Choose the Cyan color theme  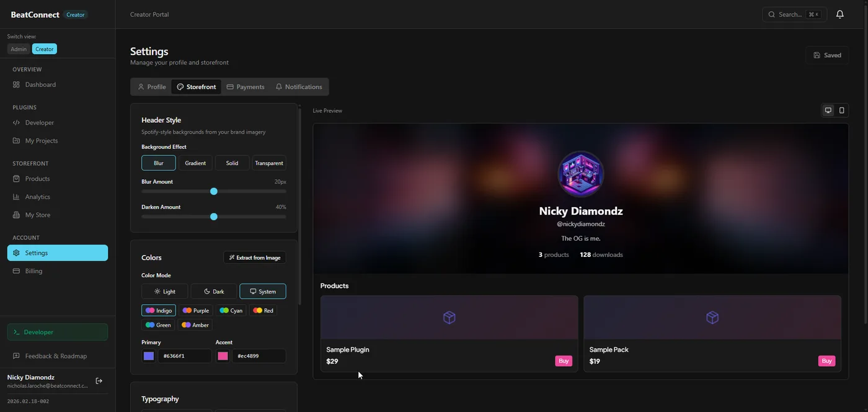(x=231, y=310)
